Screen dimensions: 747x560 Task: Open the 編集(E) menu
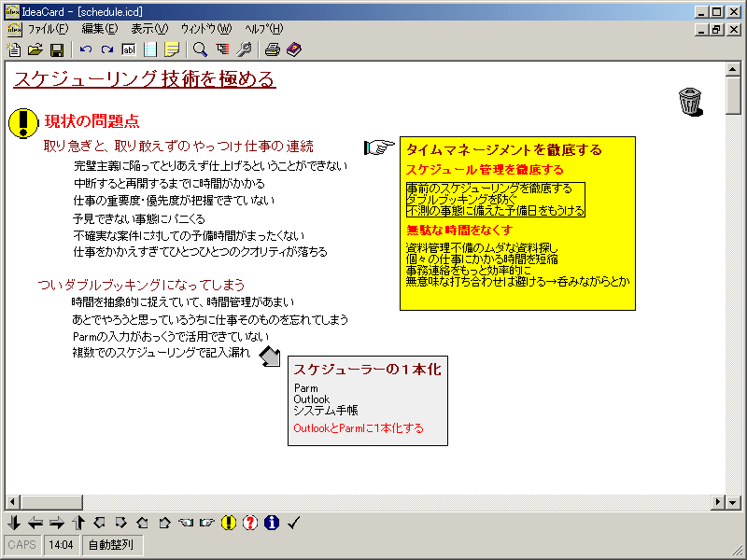[x=100, y=29]
